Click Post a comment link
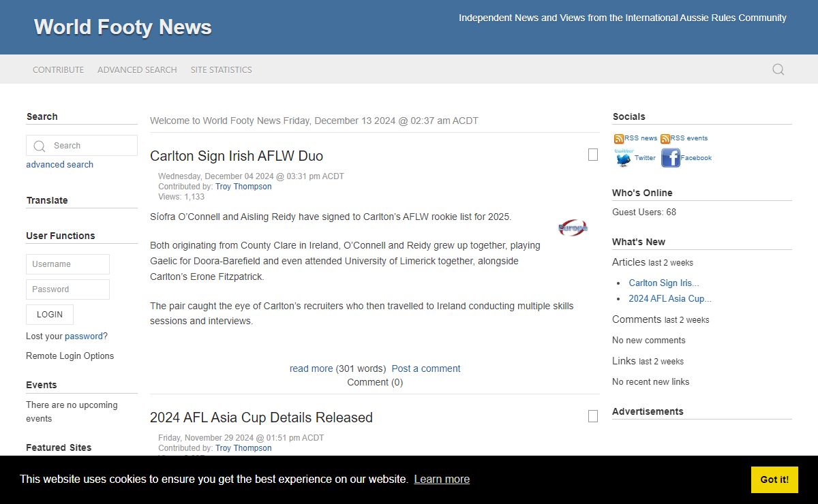This screenshot has height=504, width=818. (x=426, y=368)
